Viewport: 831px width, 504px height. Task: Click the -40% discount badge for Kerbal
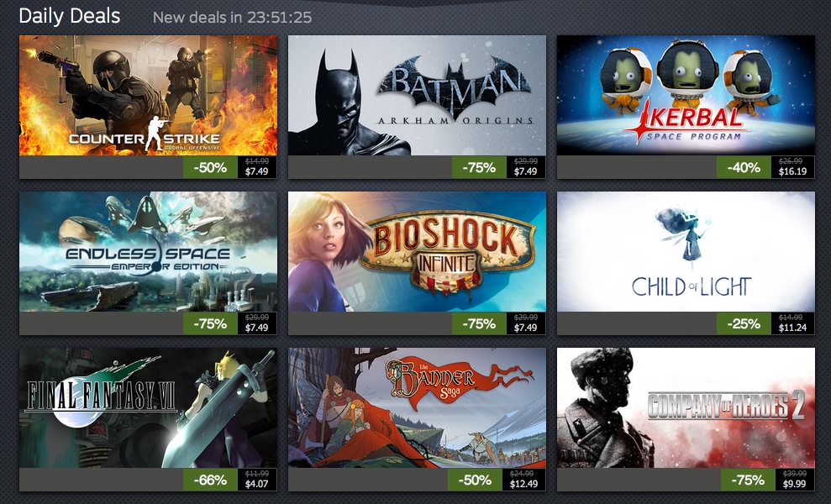tap(744, 167)
